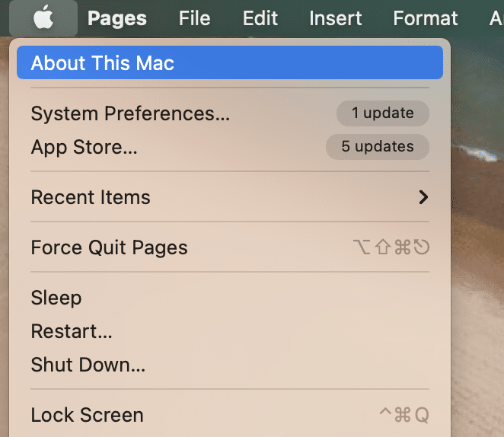Choose Shut Down from the Apple menu
This screenshot has width=504, height=437.
point(88,365)
